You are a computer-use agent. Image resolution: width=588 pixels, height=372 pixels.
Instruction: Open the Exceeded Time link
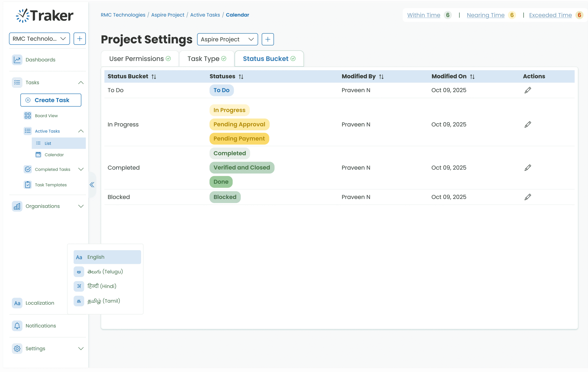coord(550,15)
